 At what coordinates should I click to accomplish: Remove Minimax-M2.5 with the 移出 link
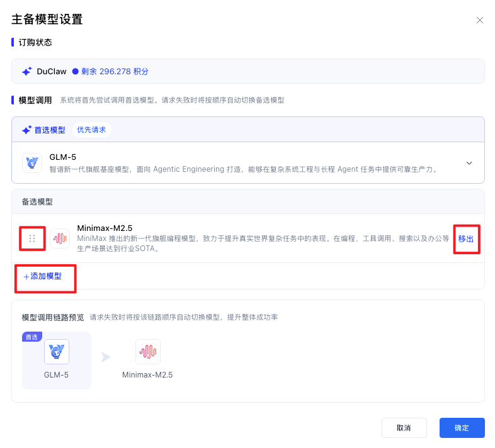[465, 239]
